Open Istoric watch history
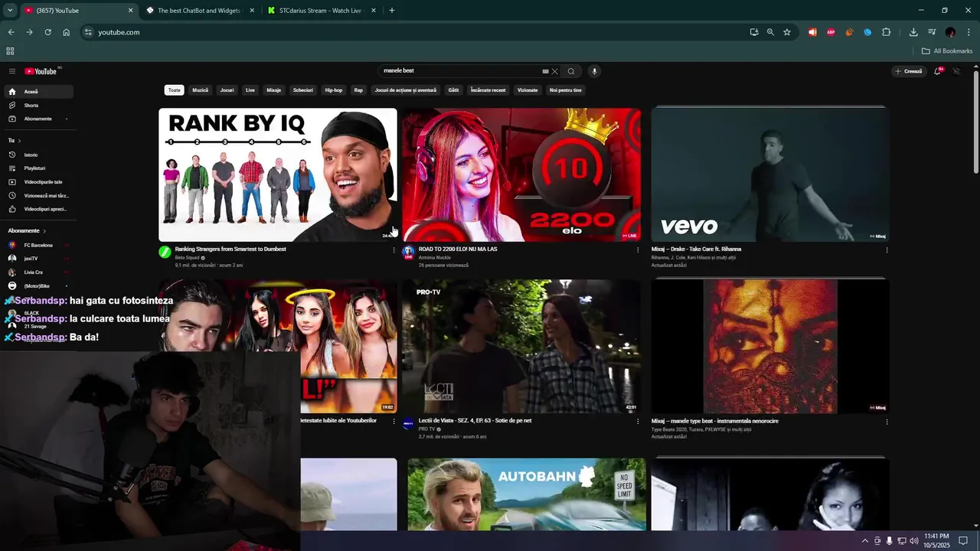The width and height of the screenshot is (980, 551). 38,155
